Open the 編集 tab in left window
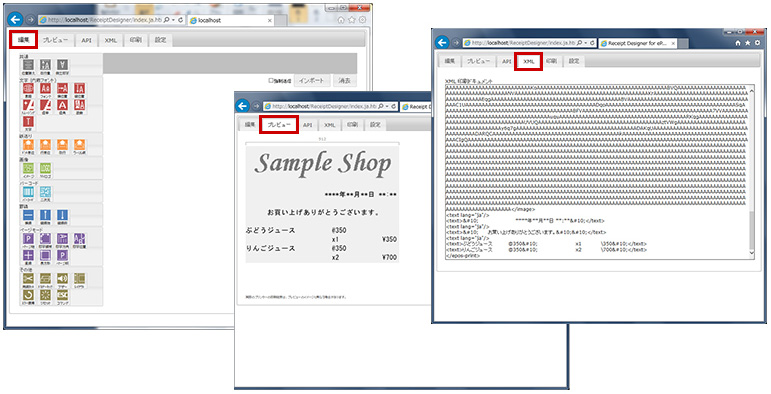 click(x=24, y=40)
